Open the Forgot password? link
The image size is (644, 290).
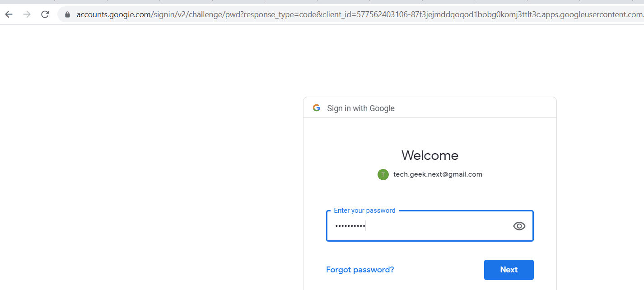pos(360,270)
